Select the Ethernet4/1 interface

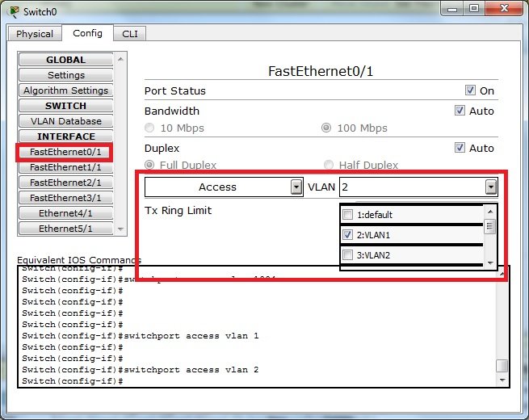pyautogui.click(x=65, y=213)
